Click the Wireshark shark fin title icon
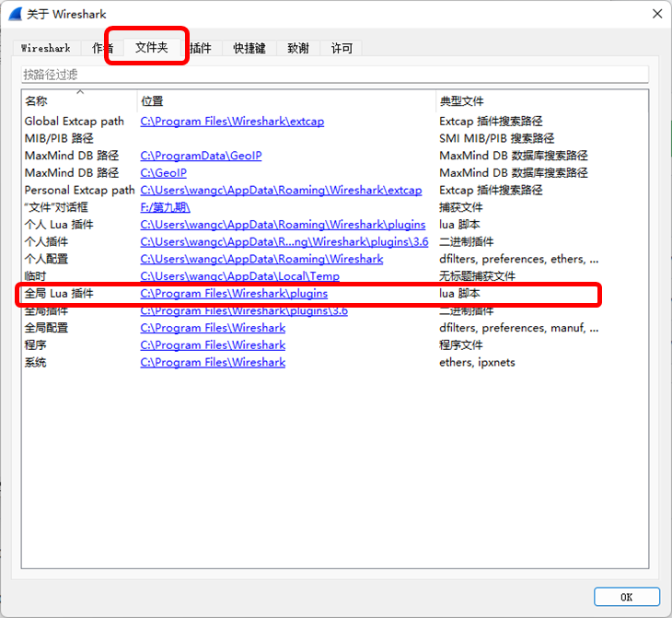This screenshot has height=618, width=672. pyautogui.click(x=16, y=14)
